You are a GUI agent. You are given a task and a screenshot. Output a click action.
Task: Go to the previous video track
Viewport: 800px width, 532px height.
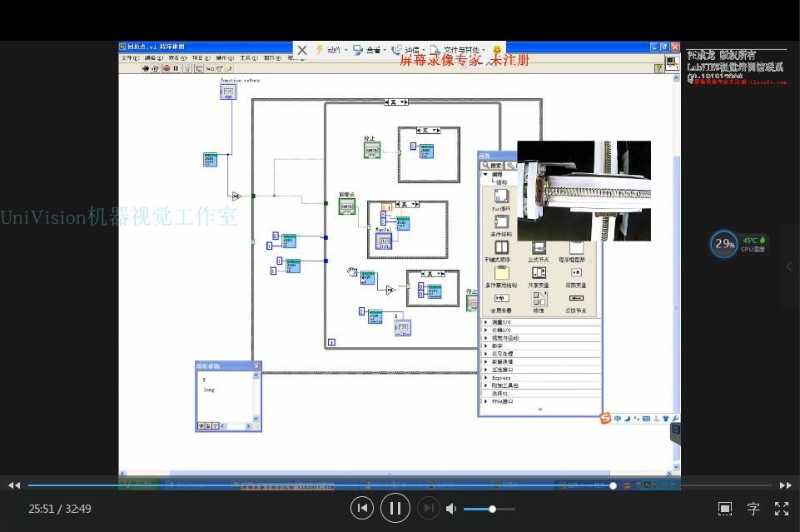[362, 508]
